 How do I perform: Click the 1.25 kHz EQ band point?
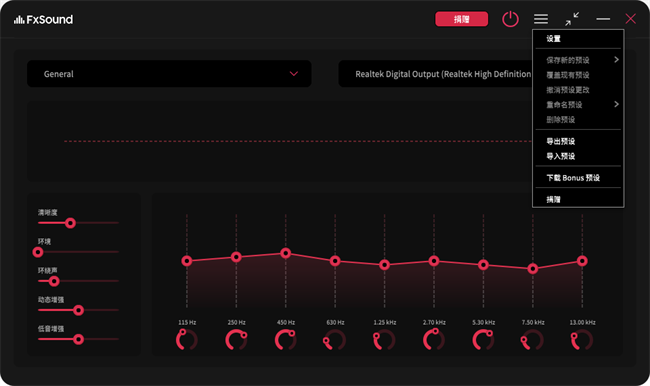coord(384,265)
